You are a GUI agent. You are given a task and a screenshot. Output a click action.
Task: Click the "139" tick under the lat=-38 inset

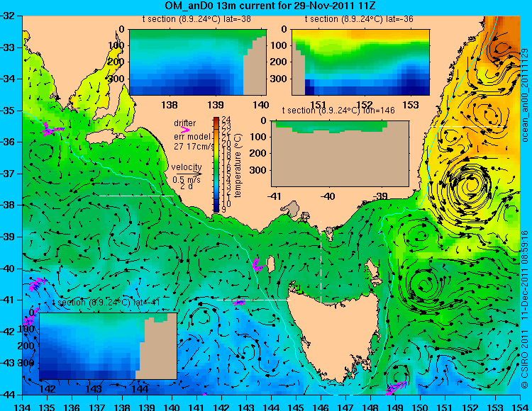pos(216,105)
